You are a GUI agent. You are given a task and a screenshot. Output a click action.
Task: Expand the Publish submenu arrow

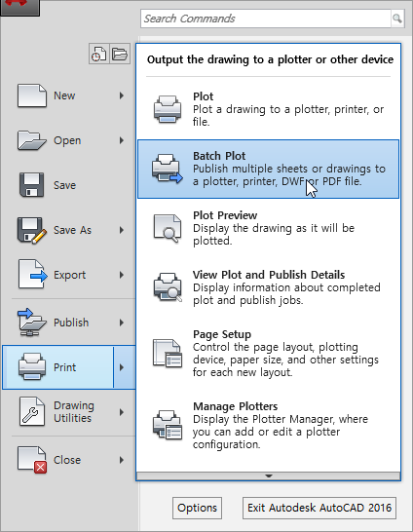point(122,323)
